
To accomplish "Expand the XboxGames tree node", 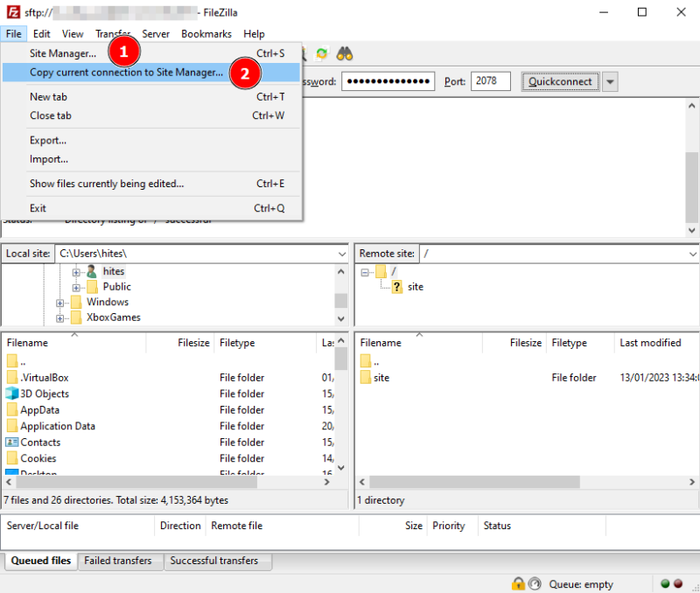I will (59, 318).
